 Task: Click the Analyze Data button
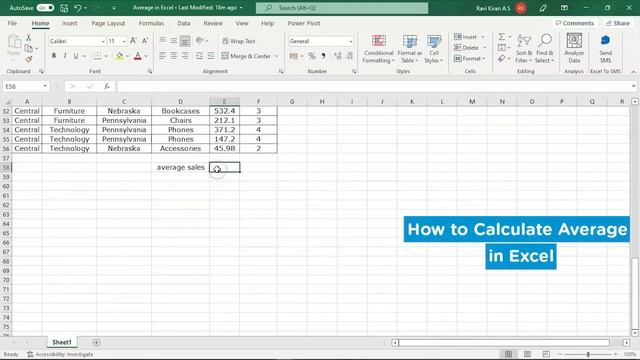click(x=574, y=48)
